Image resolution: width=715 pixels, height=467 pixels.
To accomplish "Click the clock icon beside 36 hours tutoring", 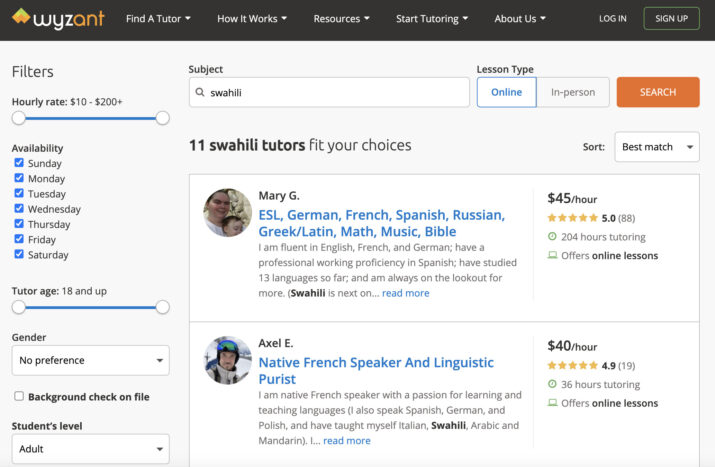I will click(x=552, y=384).
